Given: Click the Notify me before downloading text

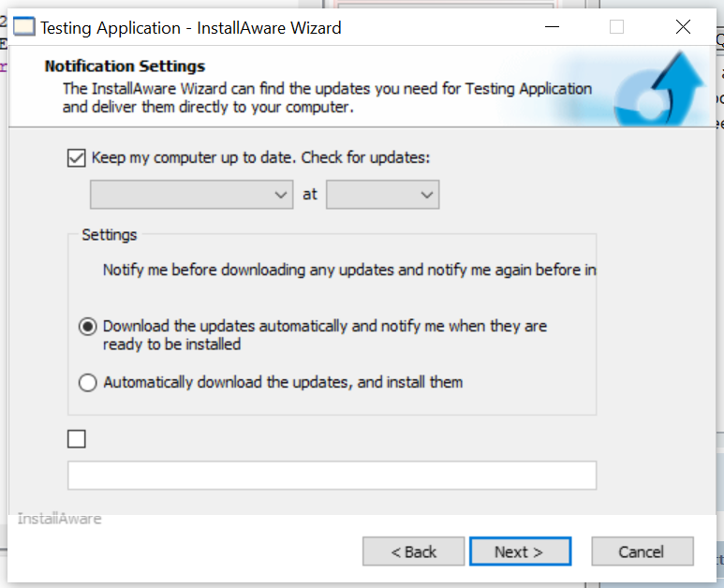Looking at the screenshot, I should pos(349,270).
